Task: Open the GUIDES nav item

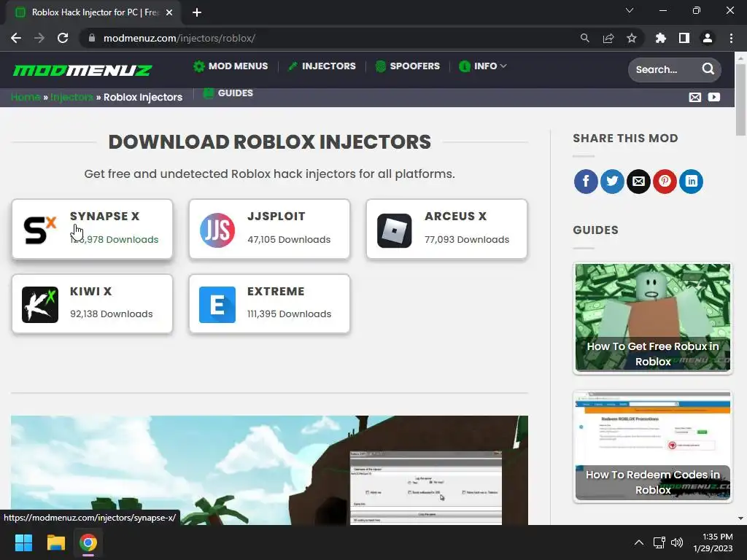Action: (x=228, y=93)
